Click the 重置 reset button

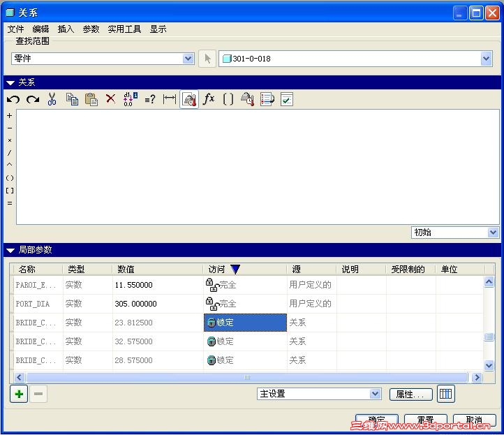click(426, 420)
